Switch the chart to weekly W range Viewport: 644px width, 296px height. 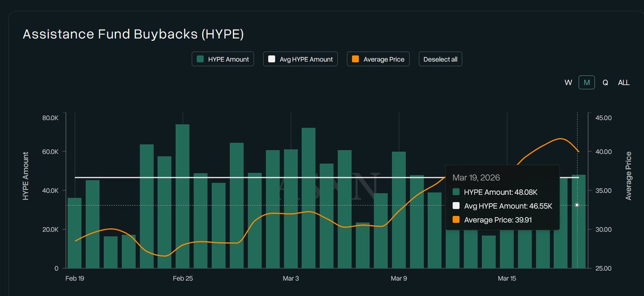point(568,83)
